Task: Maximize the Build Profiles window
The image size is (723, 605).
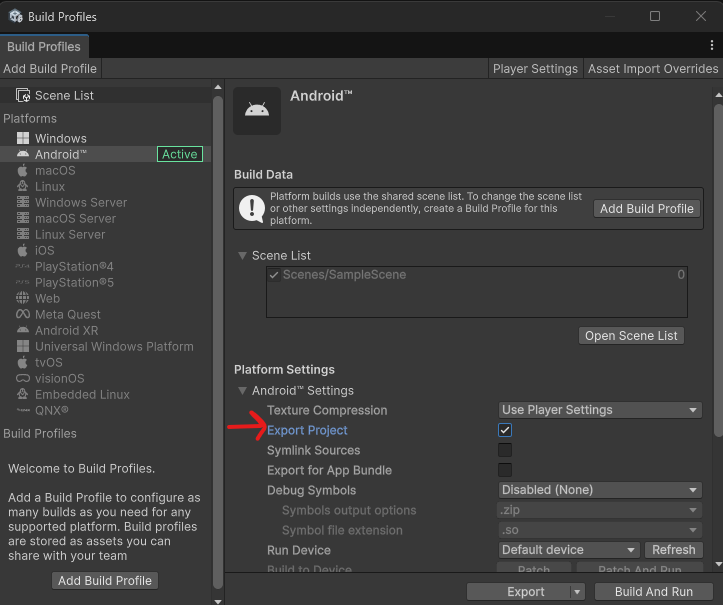Action: (x=655, y=16)
